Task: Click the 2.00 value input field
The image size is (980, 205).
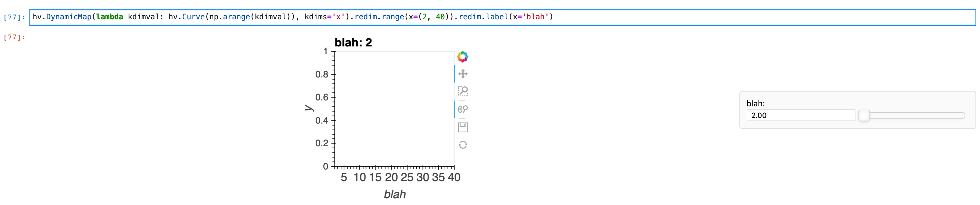Action: [801, 115]
